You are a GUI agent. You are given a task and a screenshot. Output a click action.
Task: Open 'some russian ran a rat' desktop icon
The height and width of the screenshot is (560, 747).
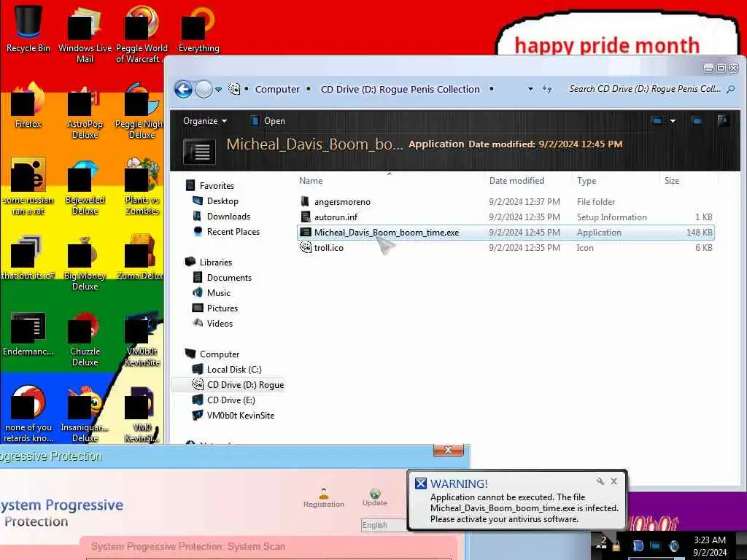pyautogui.click(x=28, y=187)
